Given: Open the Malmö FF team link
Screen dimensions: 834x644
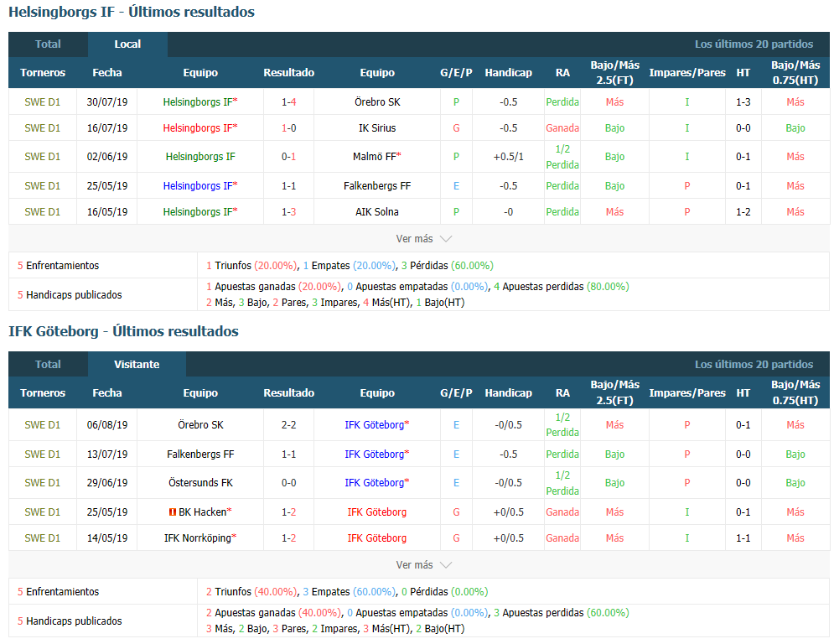Looking at the screenshot, I should click(x=377, y=157).
